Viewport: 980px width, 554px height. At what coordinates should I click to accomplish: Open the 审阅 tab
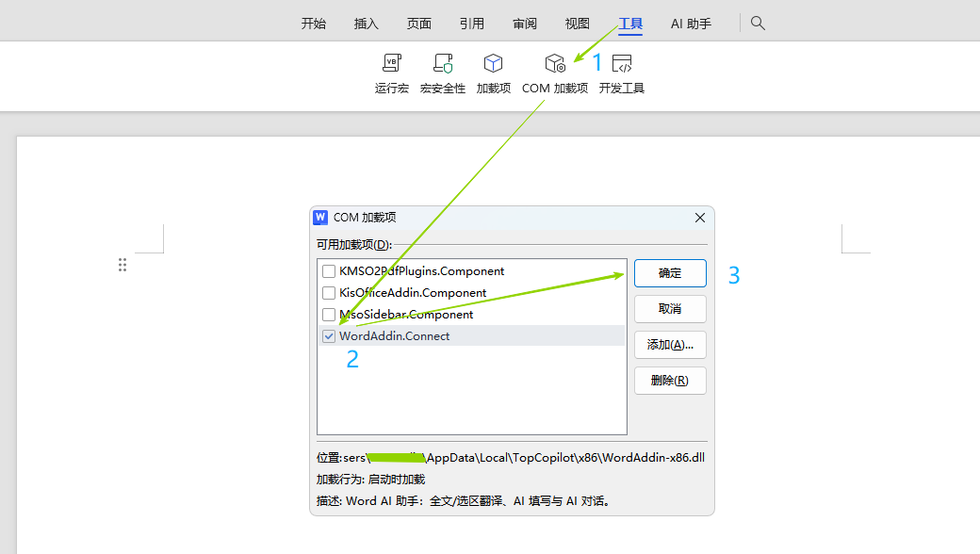(x=524, y=24)
